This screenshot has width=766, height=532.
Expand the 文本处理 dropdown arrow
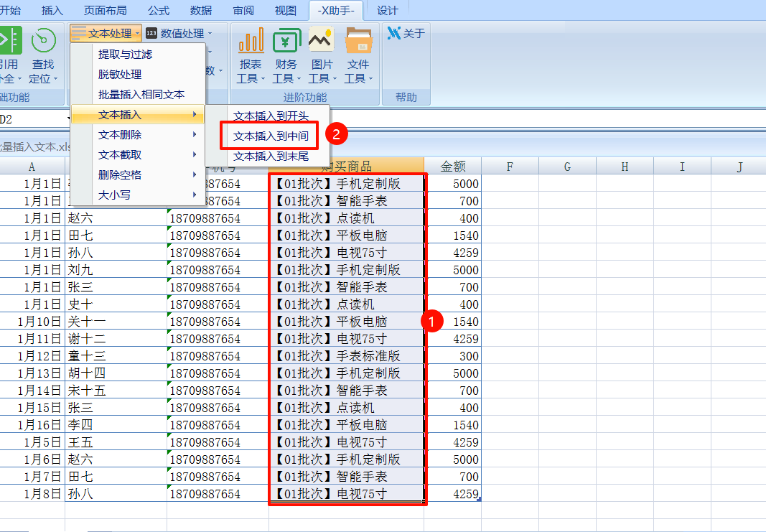pyautogui.click(x=138, y=34)
